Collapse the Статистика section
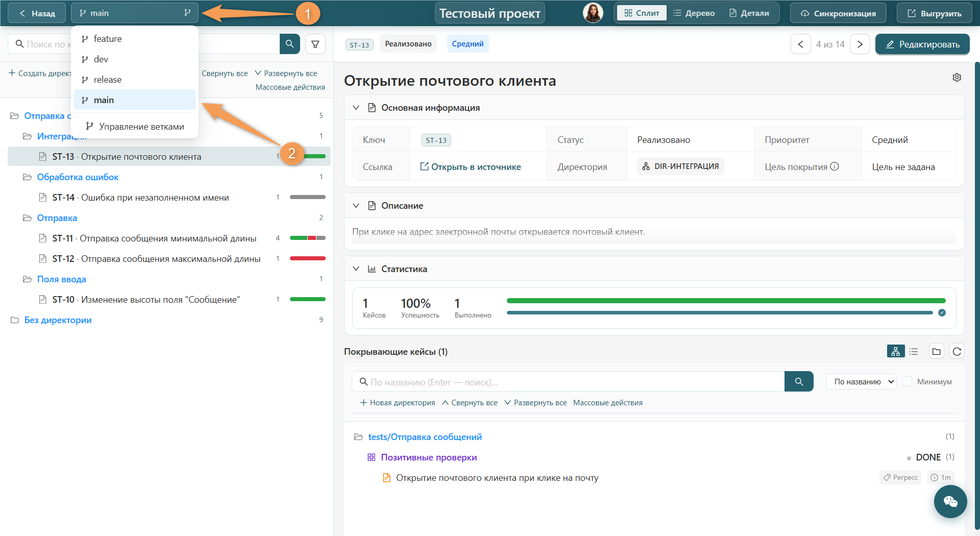980x536 pixels. pyautogui.click(x=356, y=269)
